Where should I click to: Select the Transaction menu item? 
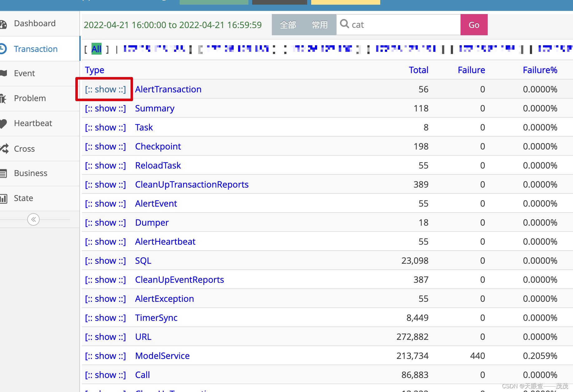pos(36,49)
